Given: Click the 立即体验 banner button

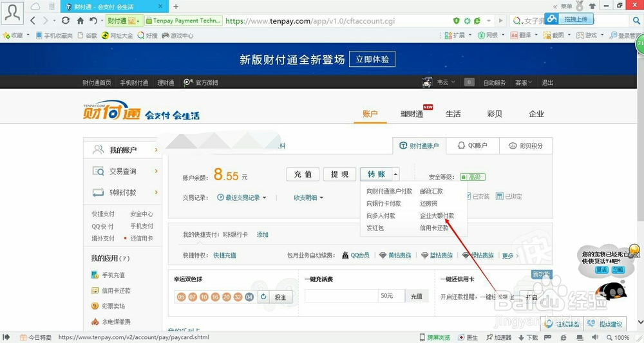Looking at the screenshot, I should (372, 59).
